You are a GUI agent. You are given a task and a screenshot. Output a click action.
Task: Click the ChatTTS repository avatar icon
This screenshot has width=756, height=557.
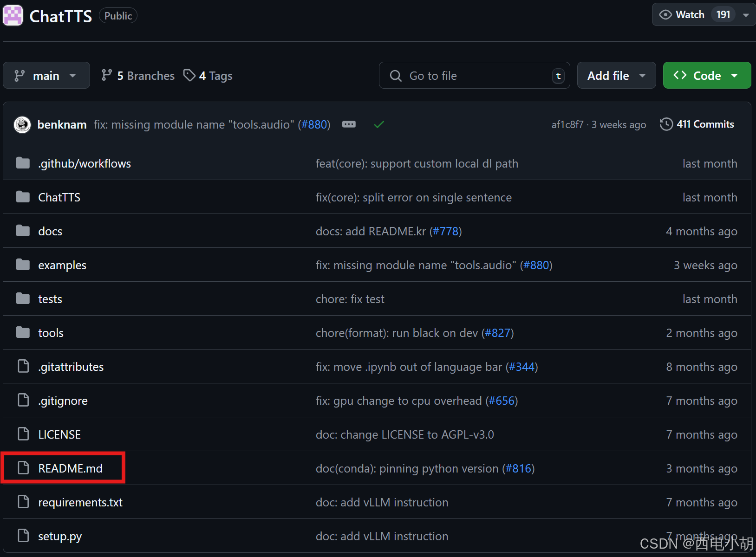pyautogui.click(x=13, y=15)
